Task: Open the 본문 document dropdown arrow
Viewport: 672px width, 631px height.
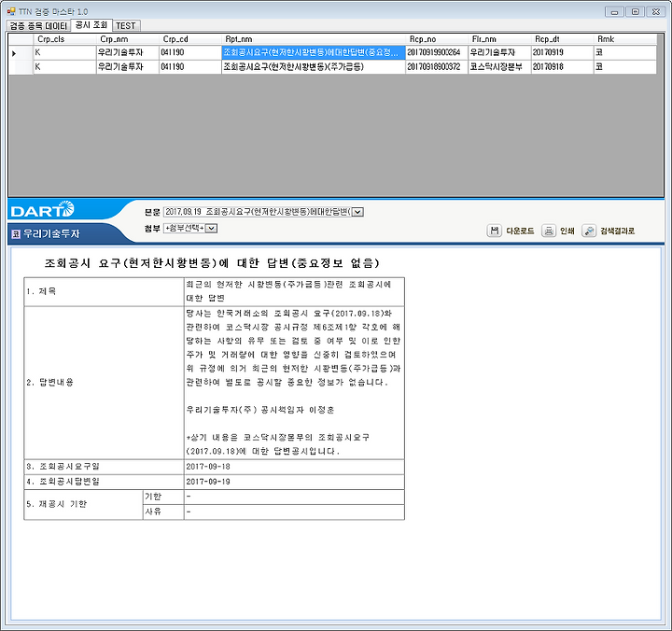Action: 357,212
